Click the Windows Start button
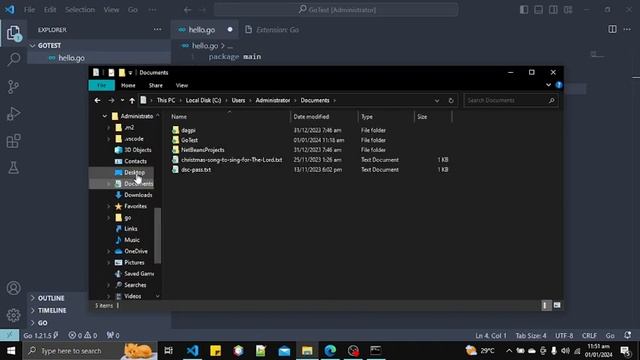 [x=11, y=351]
